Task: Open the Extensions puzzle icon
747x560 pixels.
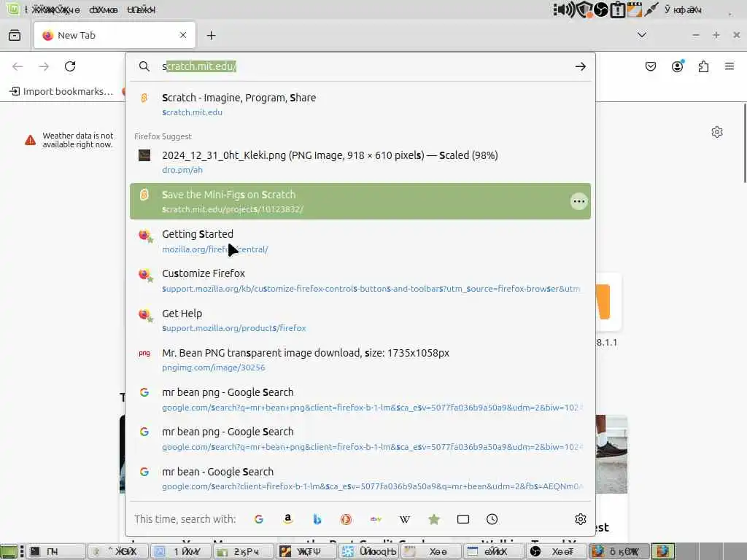Action: (703, 66)
